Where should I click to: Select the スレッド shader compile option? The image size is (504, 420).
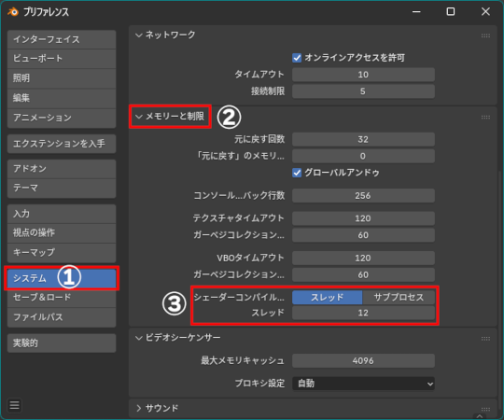328,297
